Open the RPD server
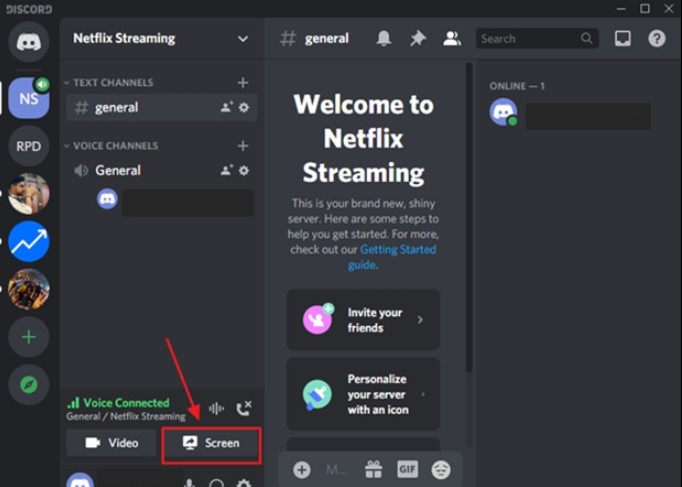Image resolution: width=682 pixels, height=487 pixels. (x=29, y=146)
